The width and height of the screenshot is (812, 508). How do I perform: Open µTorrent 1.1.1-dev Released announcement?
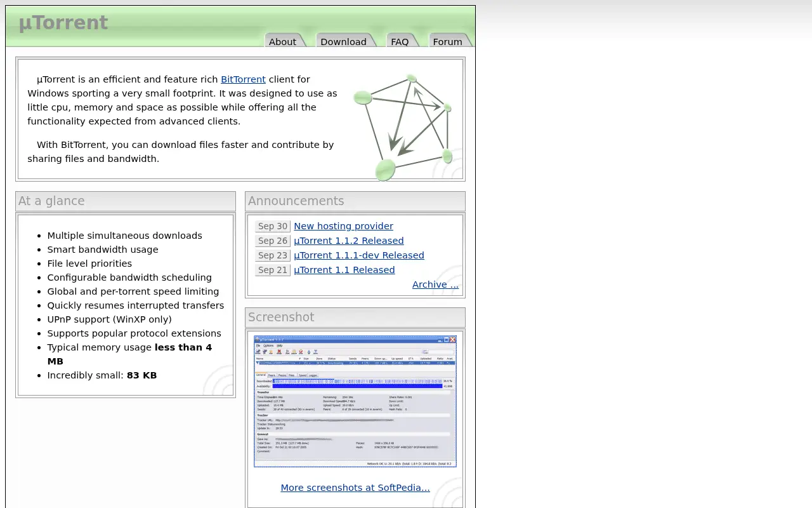(359, 255)
